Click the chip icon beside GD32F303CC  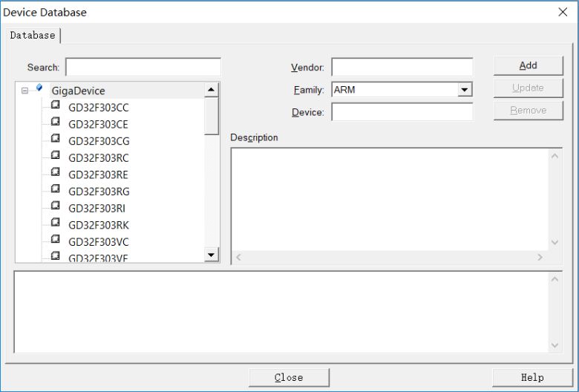pos(56,105)
